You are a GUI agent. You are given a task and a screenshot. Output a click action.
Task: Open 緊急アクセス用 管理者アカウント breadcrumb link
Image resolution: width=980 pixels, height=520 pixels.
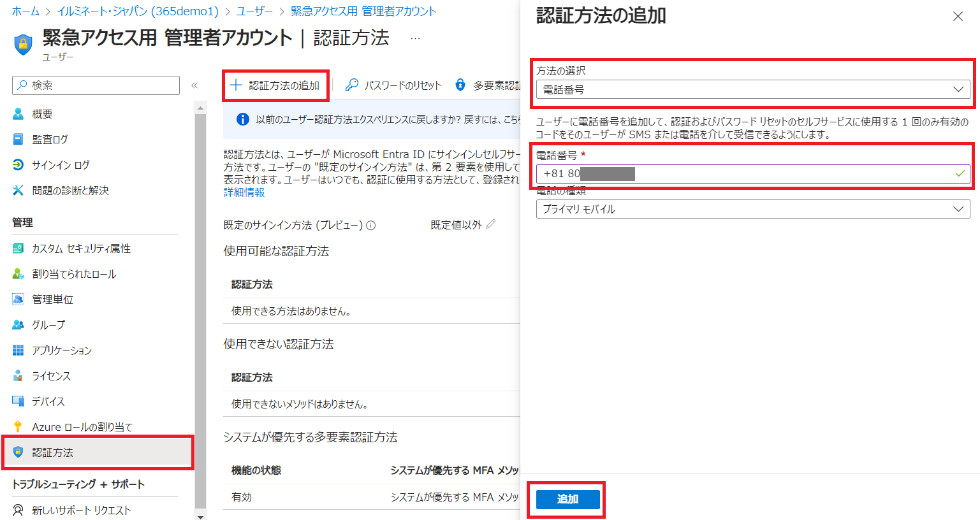click(x=363, y=11)
